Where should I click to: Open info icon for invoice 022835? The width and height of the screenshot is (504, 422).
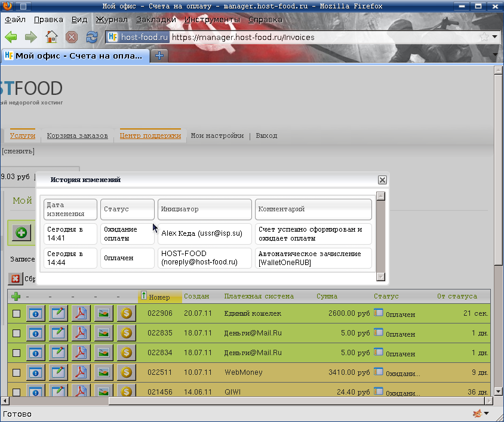36,333
